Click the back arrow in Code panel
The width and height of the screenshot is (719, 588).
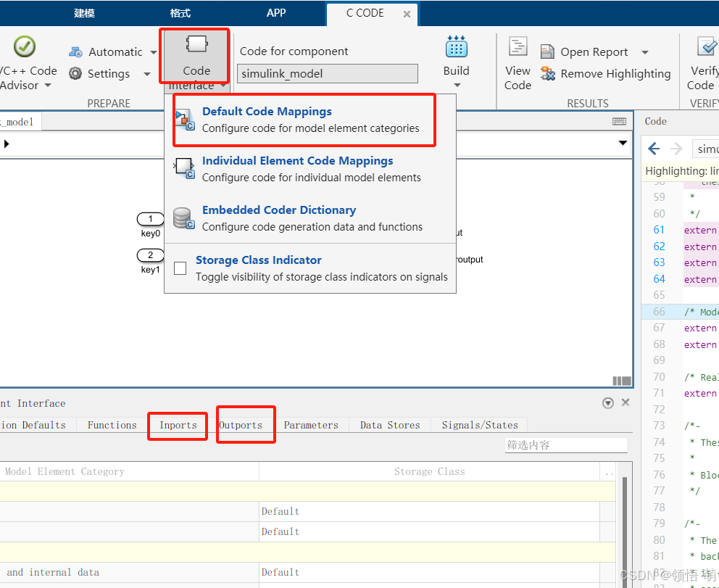click(654, 149)
